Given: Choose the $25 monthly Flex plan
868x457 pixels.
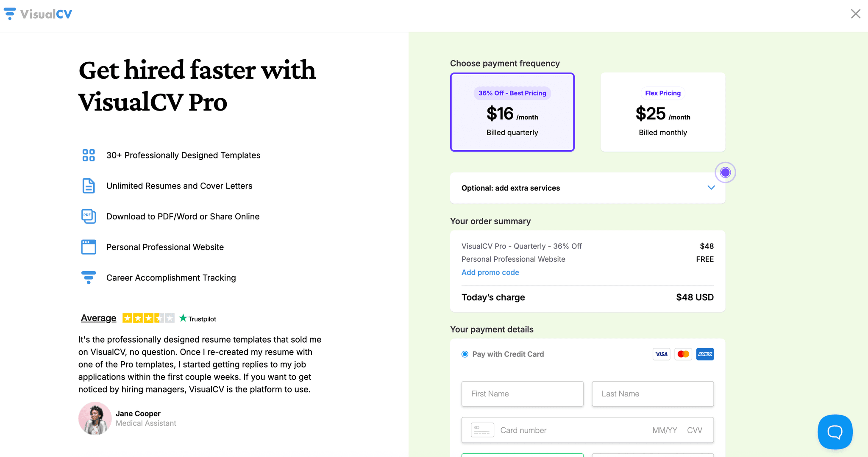Looking at the screenshot, I should pyautogui.click(x=662, y=112).
